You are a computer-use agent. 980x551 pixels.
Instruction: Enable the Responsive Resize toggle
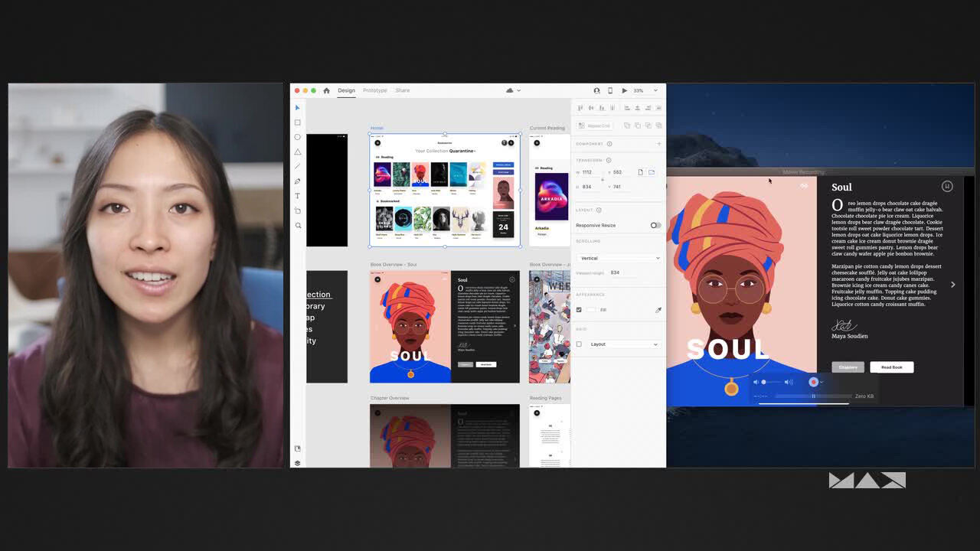pyautogui.click(x=655, y=224)
